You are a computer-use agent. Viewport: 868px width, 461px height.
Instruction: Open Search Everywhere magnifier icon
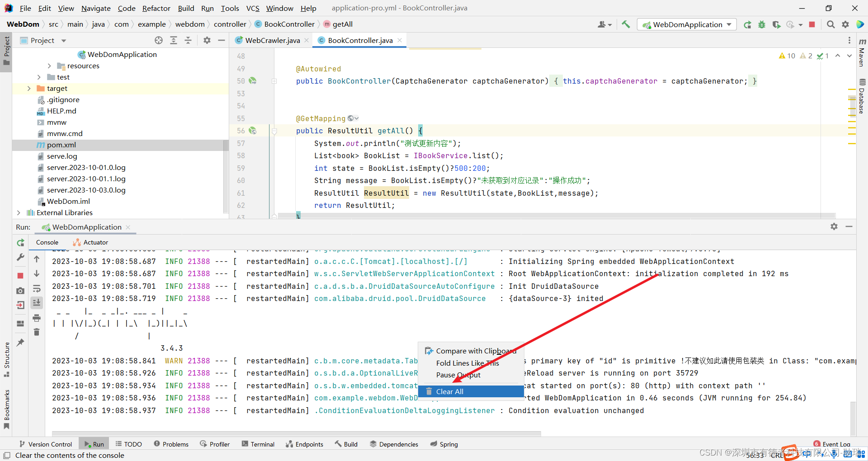[x=830, y=24]
